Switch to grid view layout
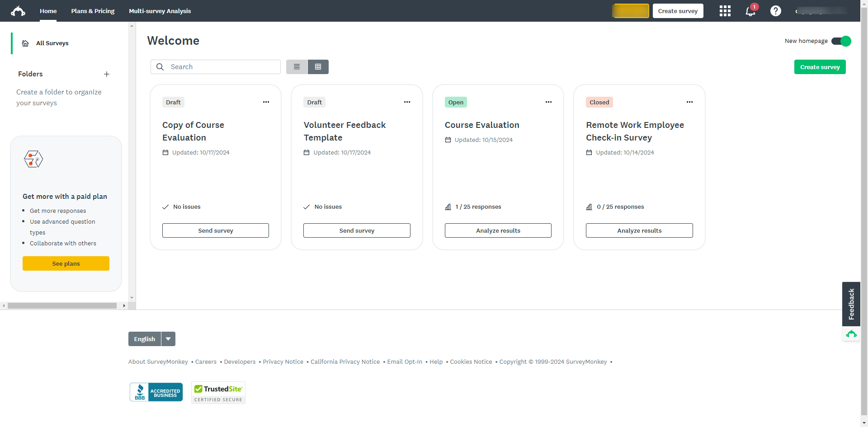This screenshot has height=427, width=868. pyautogui.click(x=318, y=67)
